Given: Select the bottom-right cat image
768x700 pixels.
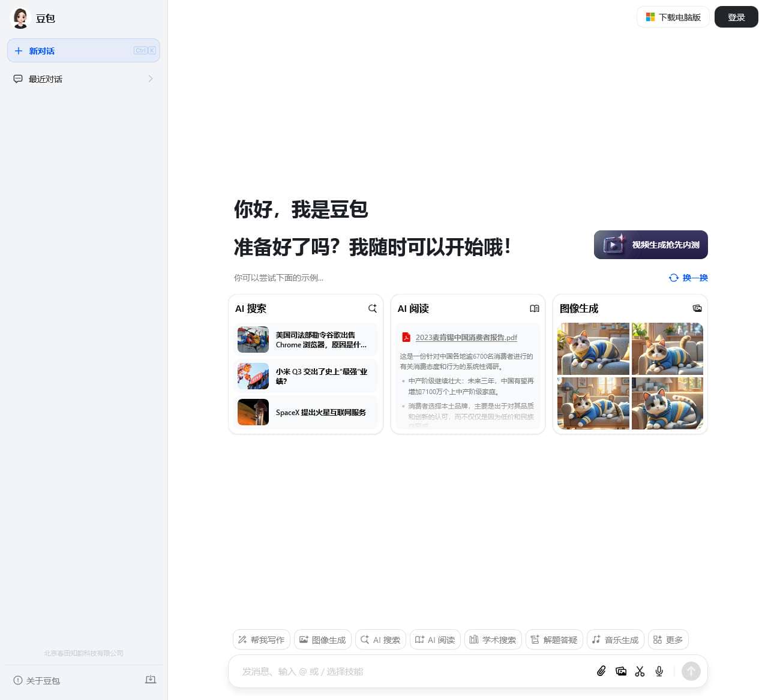Looking at the screenshot, I should pos(667,403).
